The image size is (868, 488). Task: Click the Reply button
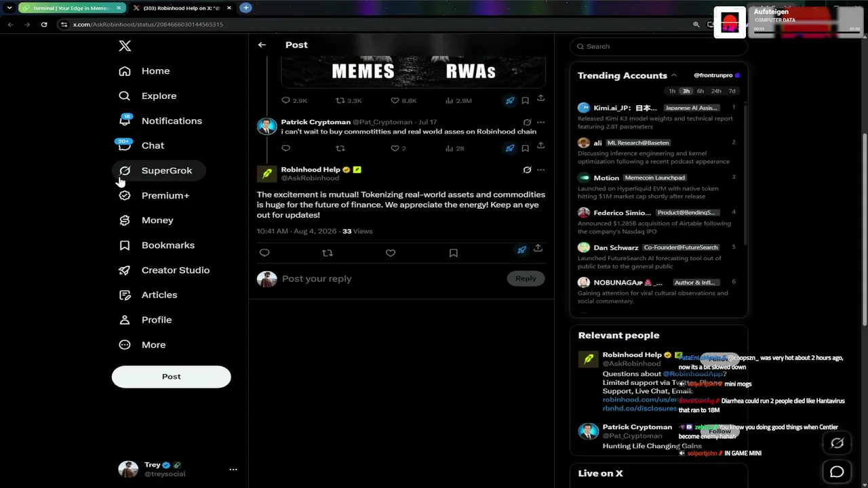coord(526,279)
